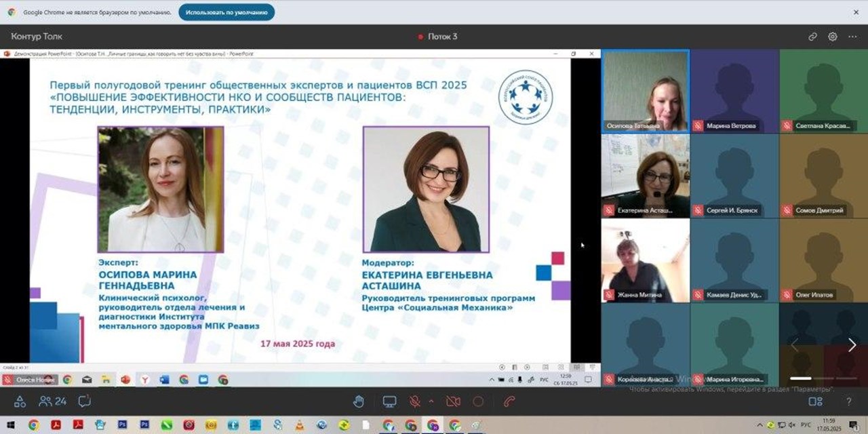Open microphone device dropdown chevron
The image size is (868, 434).
point(431,401)
